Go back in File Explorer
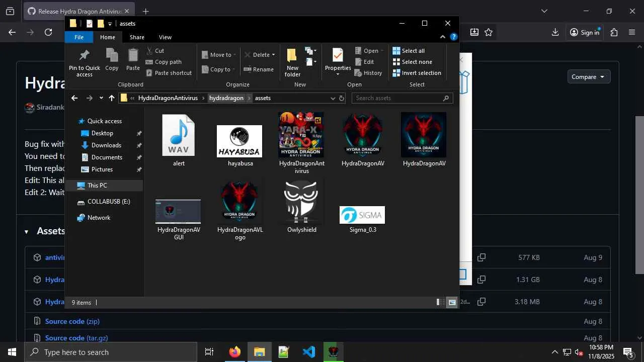Viewport: 644px width, 362px height. pyautogui.click(x=74, y=98)
